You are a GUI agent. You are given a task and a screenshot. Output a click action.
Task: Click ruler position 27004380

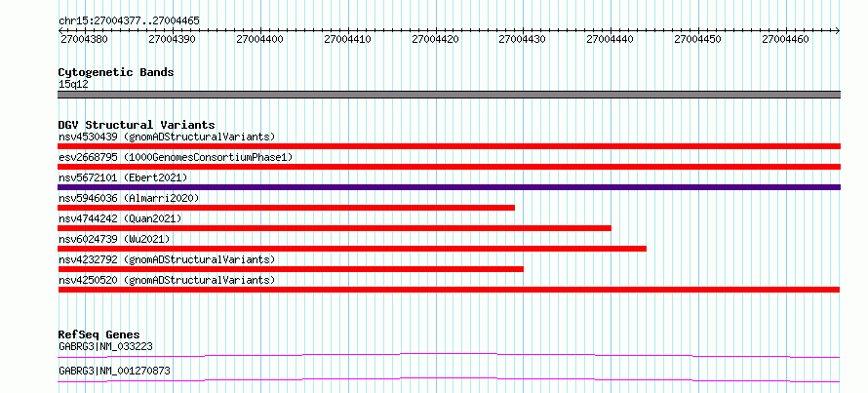click(84, 40)
